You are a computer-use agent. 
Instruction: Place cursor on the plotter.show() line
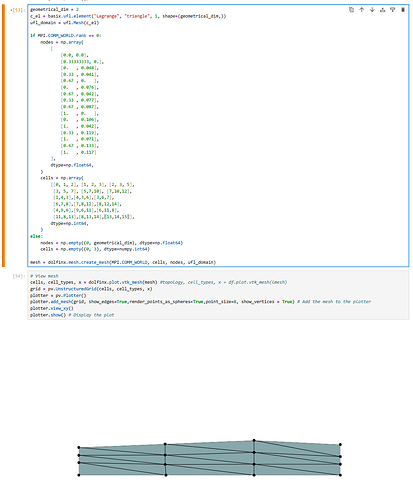click(x=72, y=315)
